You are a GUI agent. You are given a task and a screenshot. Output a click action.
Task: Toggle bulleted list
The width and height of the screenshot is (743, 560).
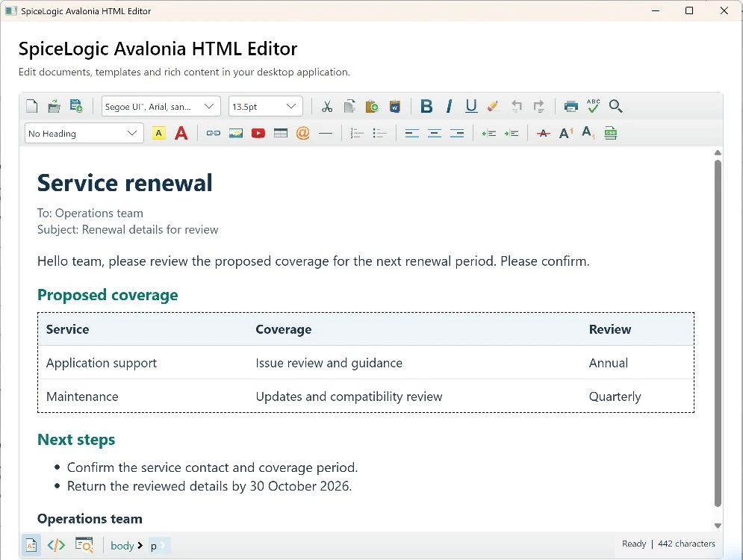[379, 133]
